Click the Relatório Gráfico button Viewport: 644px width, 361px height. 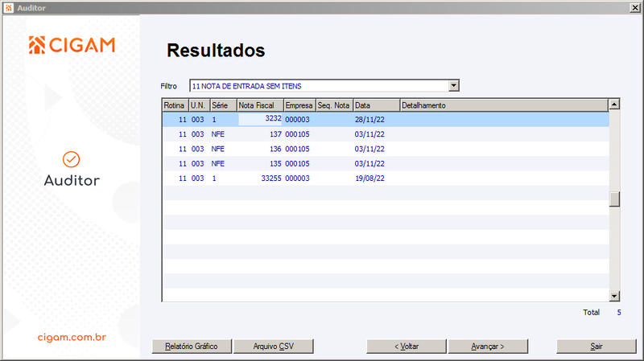click(192, 347)
